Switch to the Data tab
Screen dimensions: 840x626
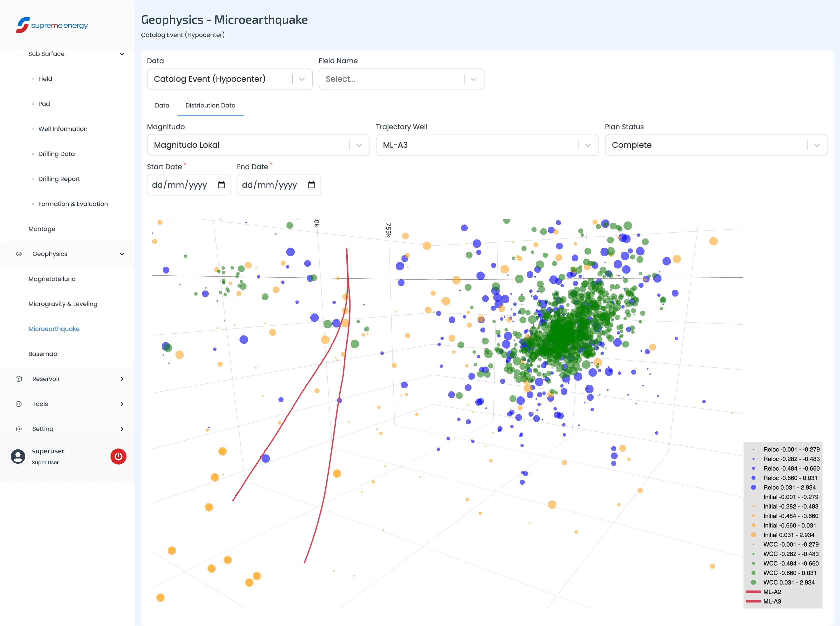[162, 105]
